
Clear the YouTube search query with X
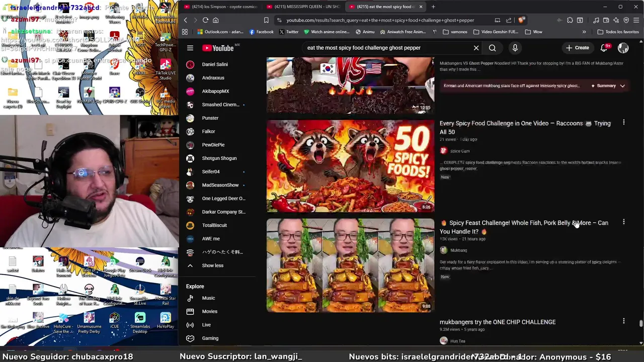(476, 48)
